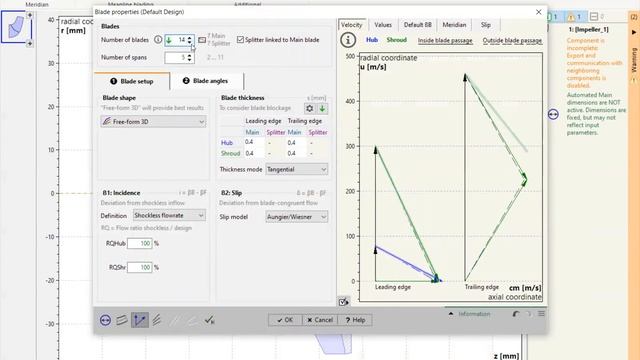Viewport: 640px width, 360px height.
Task: Select Default BB tab
Action: (417, 25)
